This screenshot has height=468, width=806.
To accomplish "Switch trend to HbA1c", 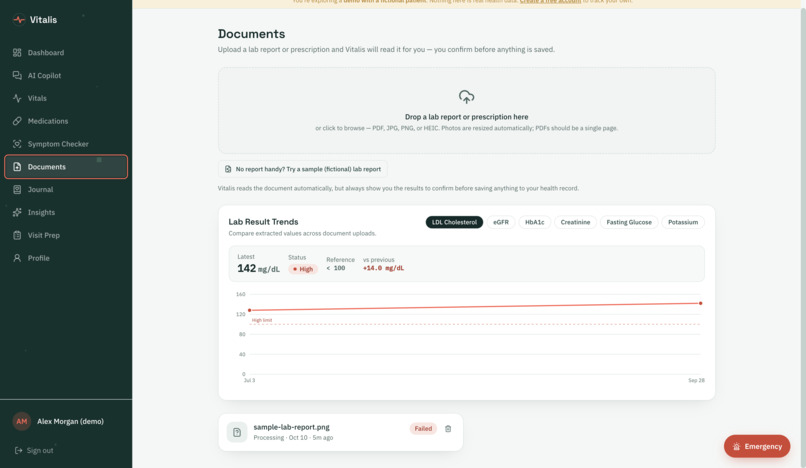I will coord(535,222).
